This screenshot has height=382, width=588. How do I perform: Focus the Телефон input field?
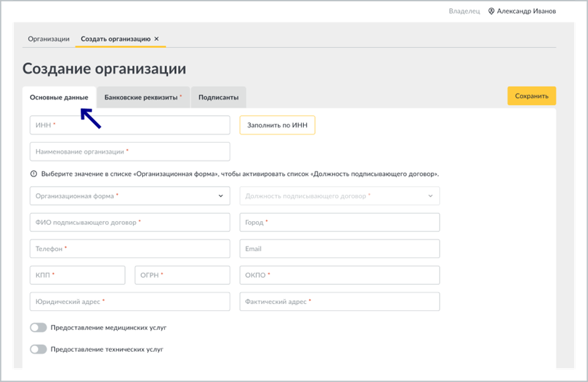[x=130, y=249]
